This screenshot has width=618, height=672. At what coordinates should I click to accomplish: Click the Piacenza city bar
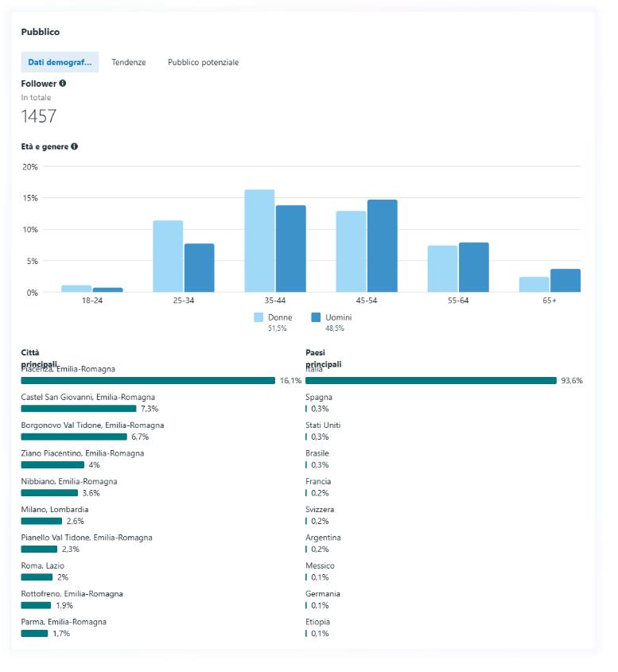pyautogui.click(x=148, y=381)
